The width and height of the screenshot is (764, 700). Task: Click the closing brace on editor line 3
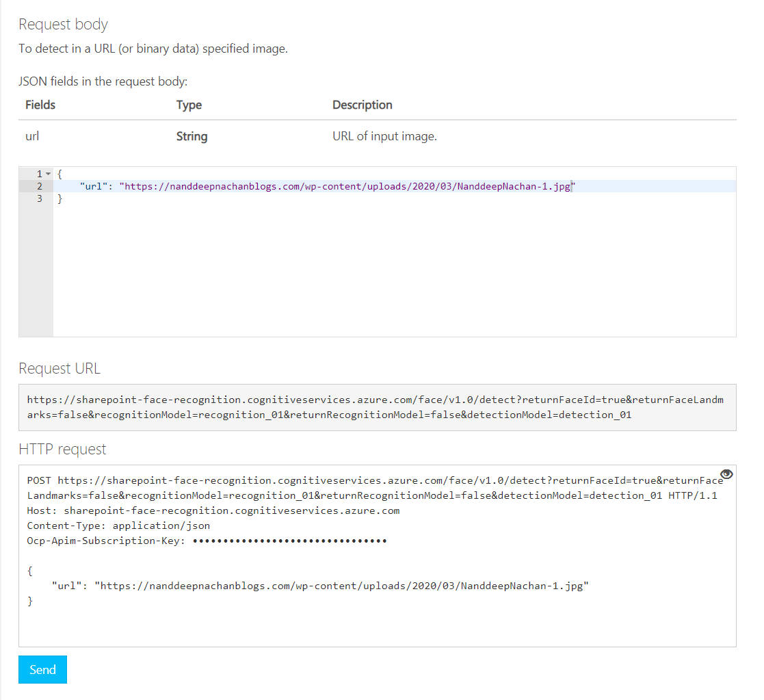click(x=60, y=198)
